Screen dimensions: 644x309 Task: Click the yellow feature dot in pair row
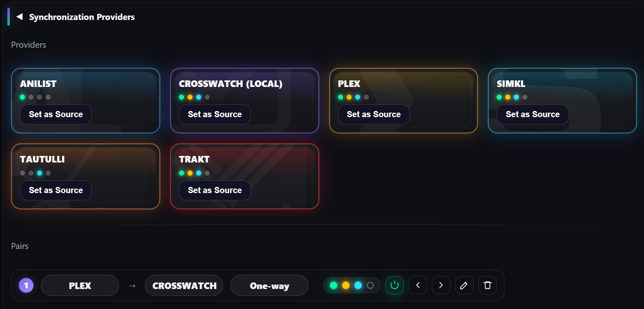pyautogui.click(x=346, y=285)
